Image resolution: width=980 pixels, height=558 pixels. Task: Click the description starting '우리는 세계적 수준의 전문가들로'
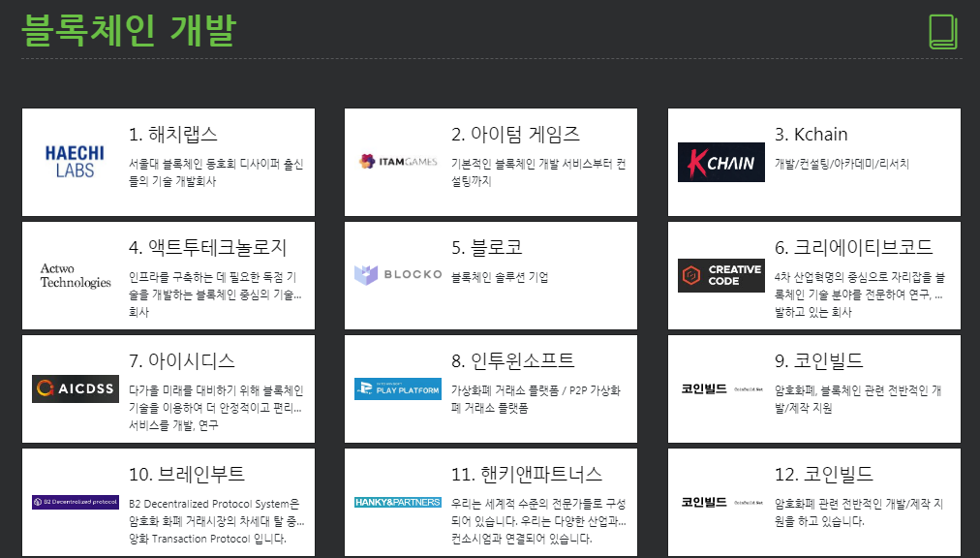click(538, 521)
